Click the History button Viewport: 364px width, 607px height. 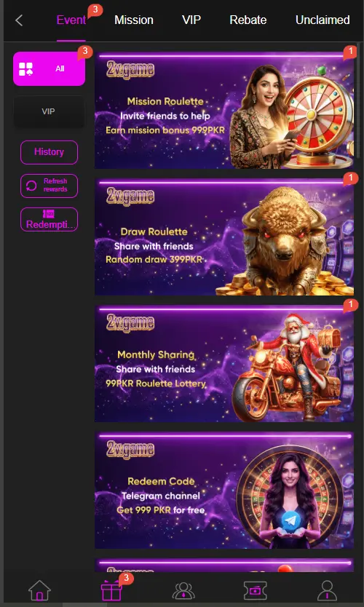tap(50, 152)
